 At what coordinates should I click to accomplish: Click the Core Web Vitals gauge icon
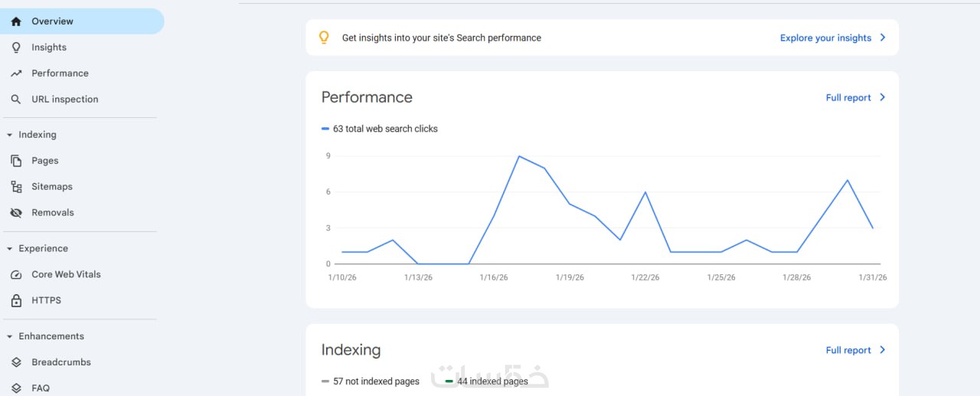16,274
